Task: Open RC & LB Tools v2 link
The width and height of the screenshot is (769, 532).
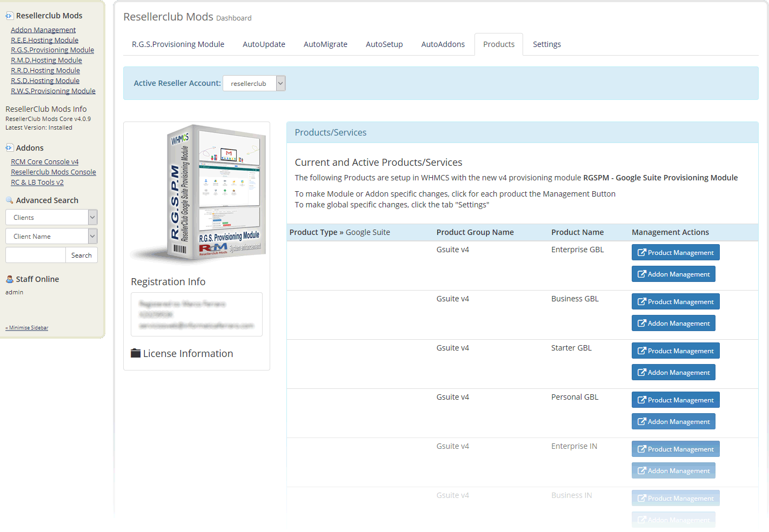Action: [37, 182]
